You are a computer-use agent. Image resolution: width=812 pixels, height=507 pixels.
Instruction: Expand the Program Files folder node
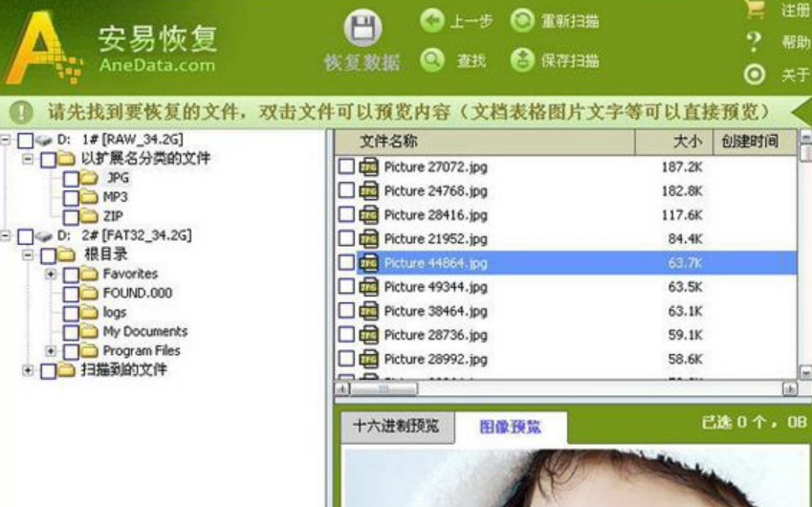[51, 351]
